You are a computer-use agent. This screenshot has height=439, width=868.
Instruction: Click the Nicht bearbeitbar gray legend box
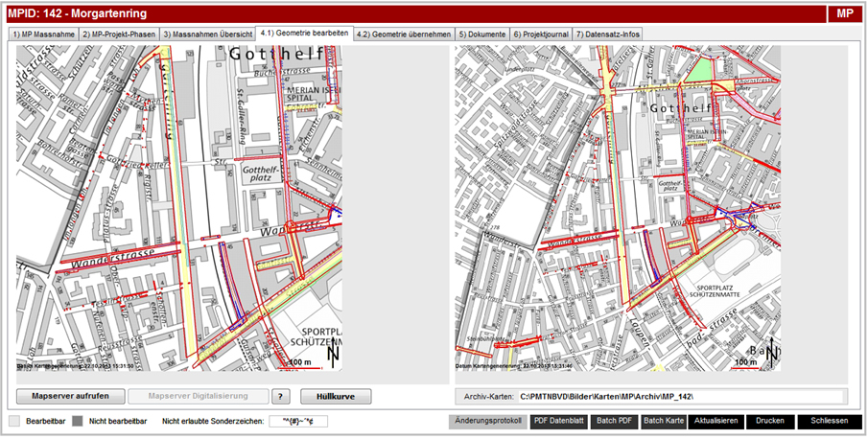pyautogui.click(x=78, y=422)
